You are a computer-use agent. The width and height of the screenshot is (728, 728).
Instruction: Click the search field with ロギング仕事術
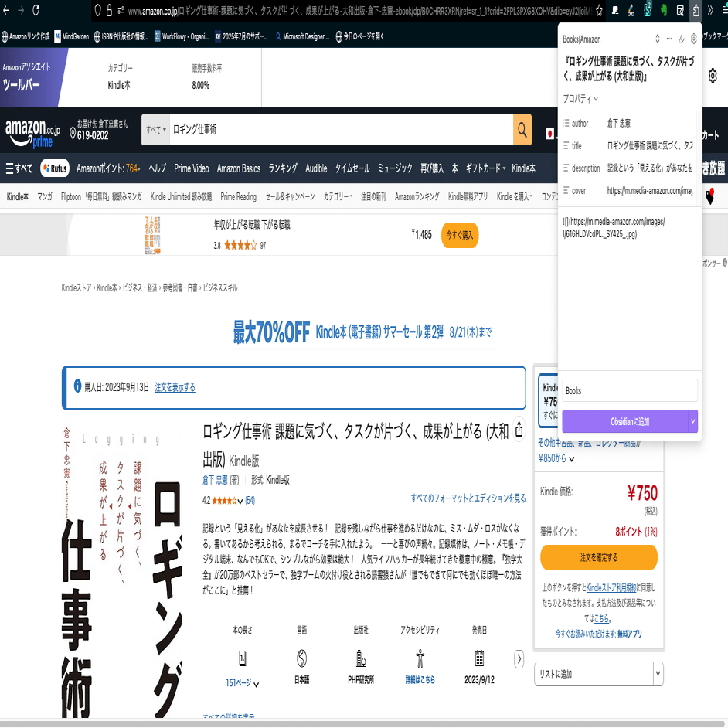342,130
